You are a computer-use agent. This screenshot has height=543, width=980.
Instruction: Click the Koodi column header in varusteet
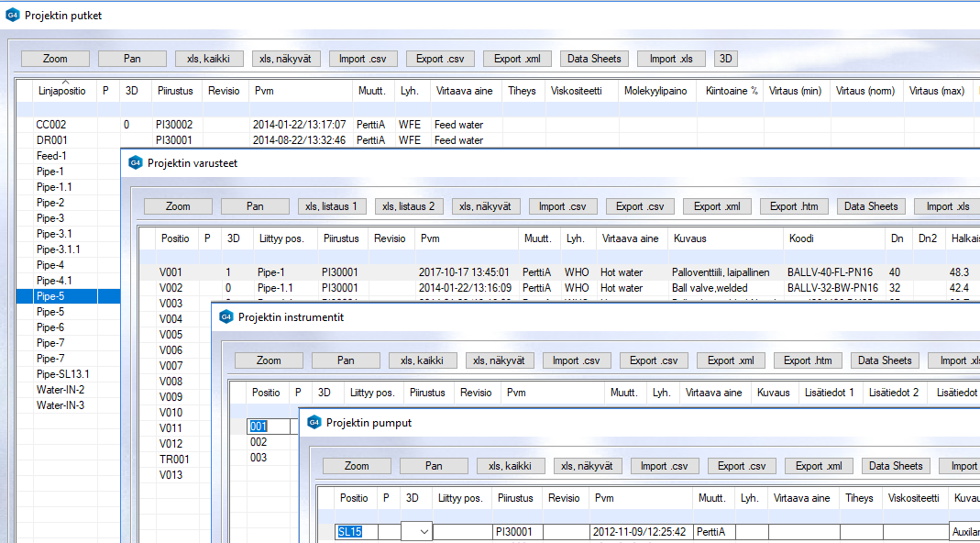pos(800,238)
